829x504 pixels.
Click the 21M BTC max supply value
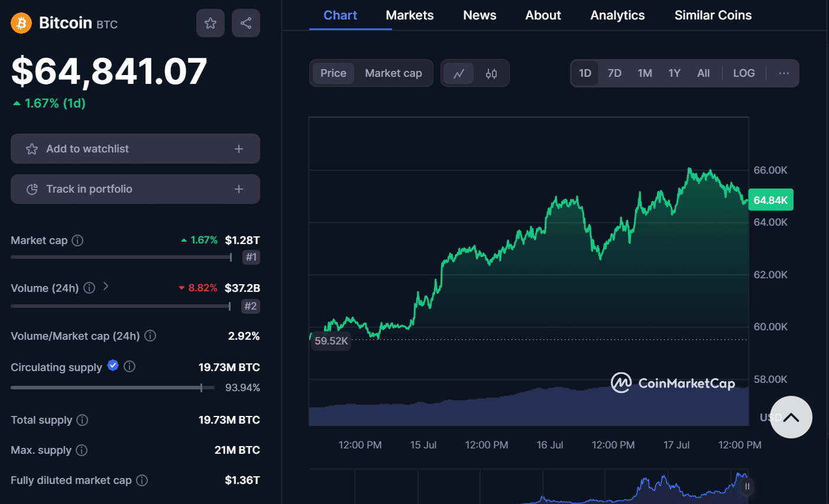(x=237, y=450)
